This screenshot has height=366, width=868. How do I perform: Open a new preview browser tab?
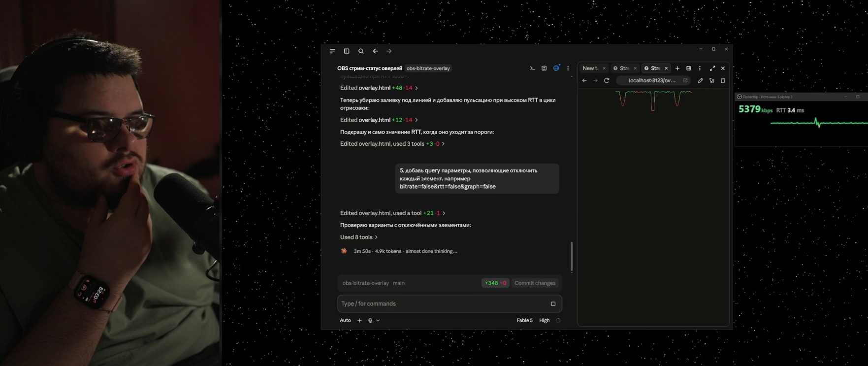tap(677, 68)
